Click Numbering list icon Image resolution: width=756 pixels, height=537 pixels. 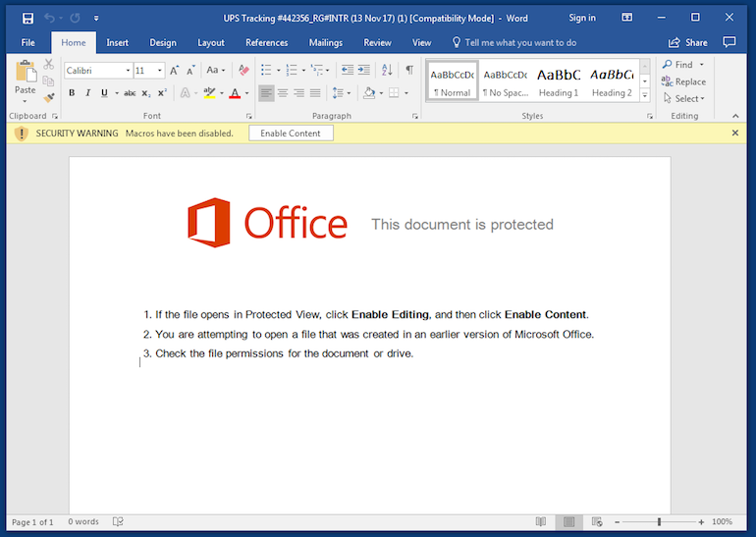[292, 71]
